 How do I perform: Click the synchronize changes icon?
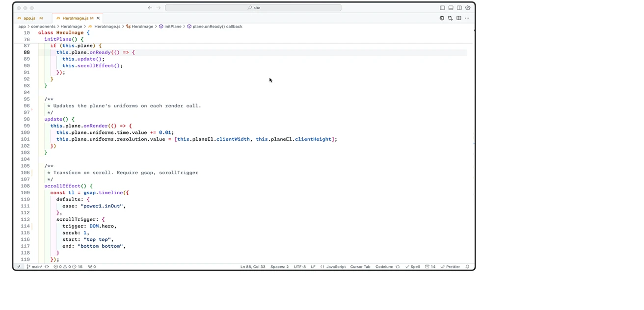click(47, 267)
